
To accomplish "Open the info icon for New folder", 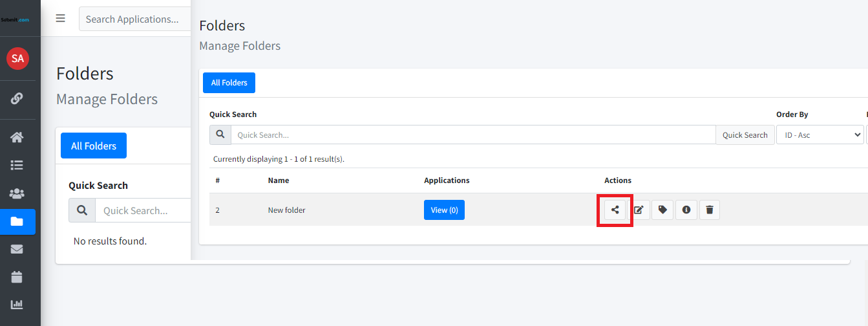I will (686, 210).
